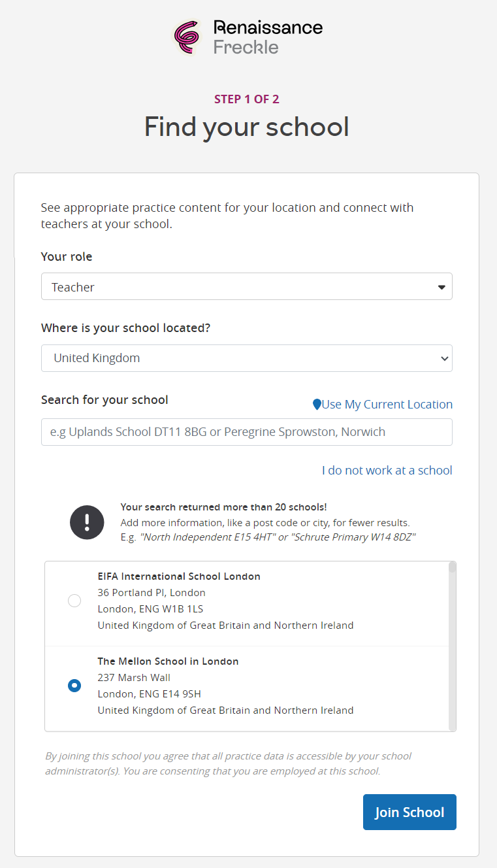This screenshot has width=497, height=868.
Task: Click the location pin icon
Action: 317,405
